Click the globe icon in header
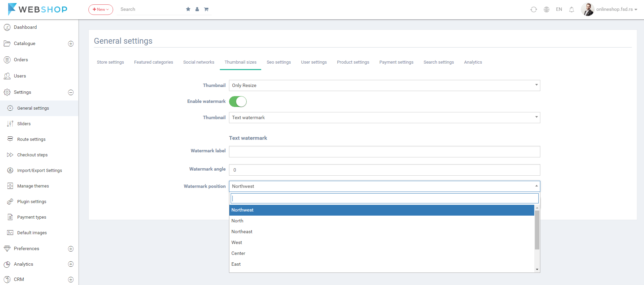 546,9
